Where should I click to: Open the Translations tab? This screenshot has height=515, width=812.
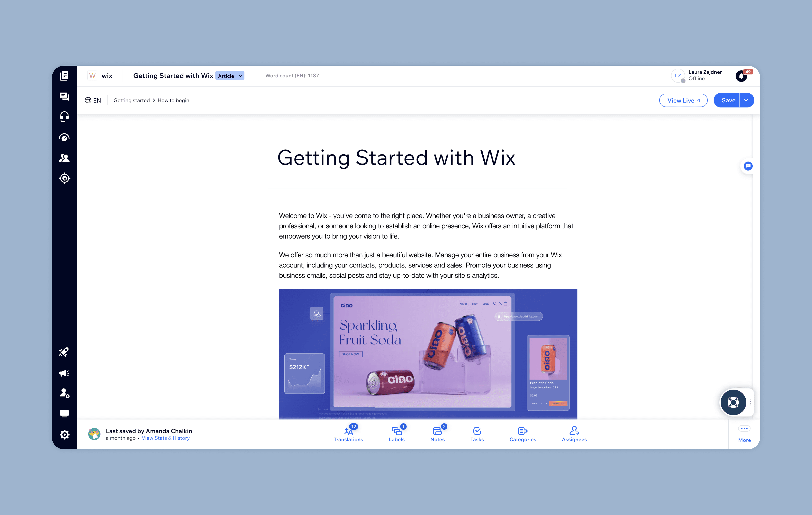coord(348,434)
